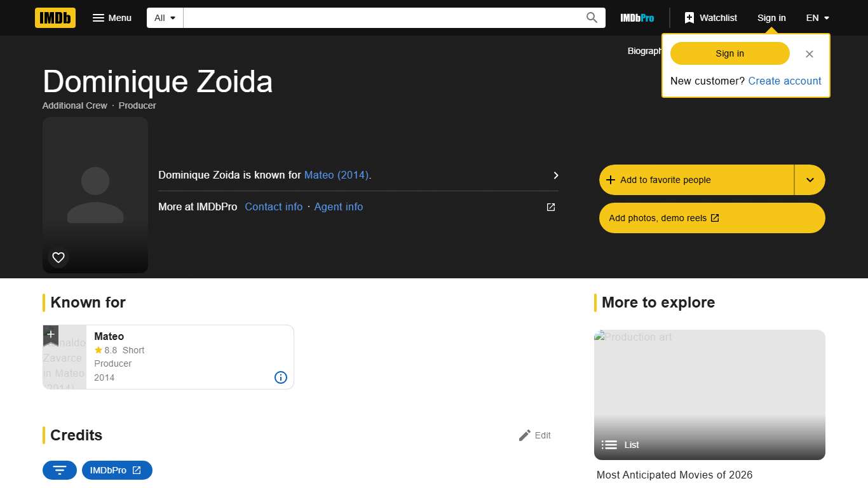868x488 pixels.
Task: Open the hamburger Menu
Action: point(112,18)
